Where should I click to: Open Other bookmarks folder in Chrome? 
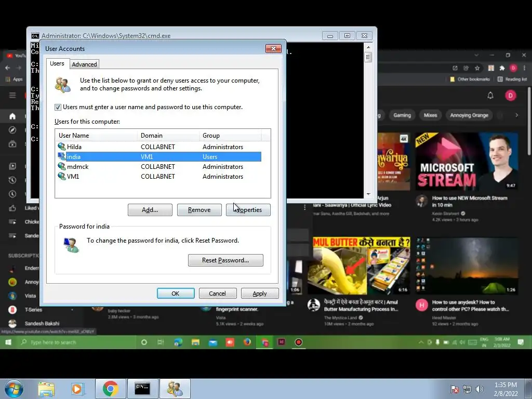point(470,79)
